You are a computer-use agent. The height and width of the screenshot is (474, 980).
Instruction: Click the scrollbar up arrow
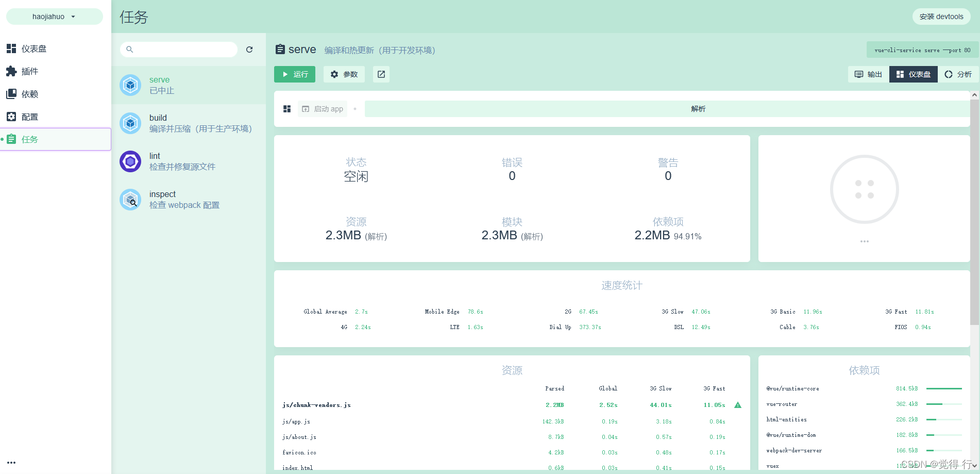point(974,95)
